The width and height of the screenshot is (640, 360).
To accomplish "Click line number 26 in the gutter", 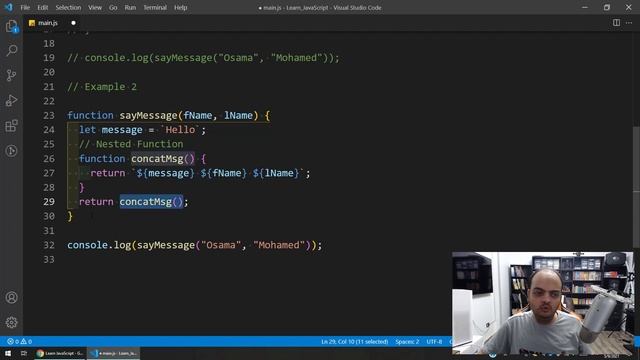I will (x=49, y=159).
